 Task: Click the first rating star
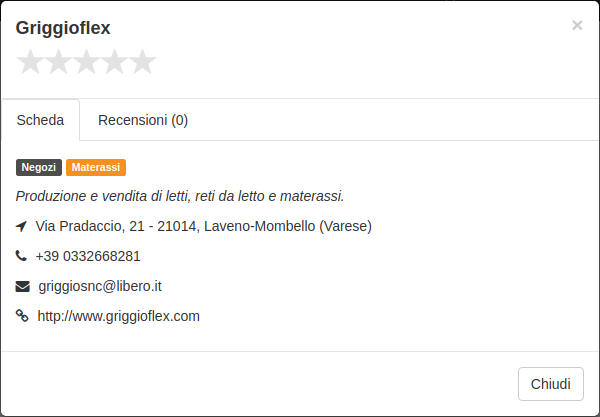(30, 62)
